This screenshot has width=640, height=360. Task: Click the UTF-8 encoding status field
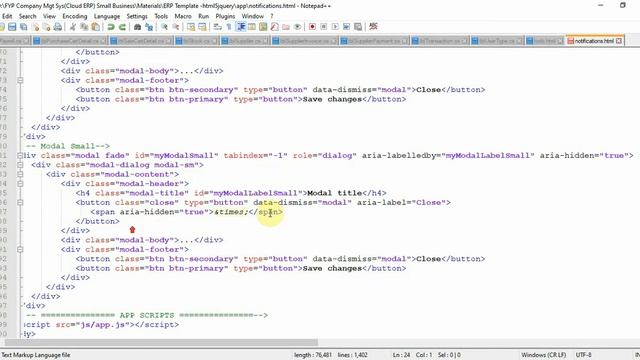584,355
